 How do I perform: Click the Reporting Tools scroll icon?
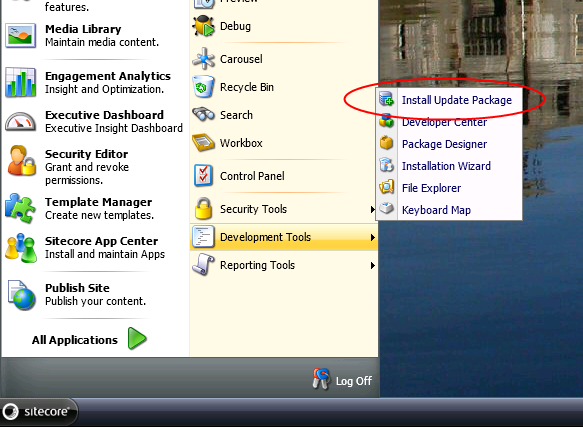pyautogui.click(x=203, y=264)
